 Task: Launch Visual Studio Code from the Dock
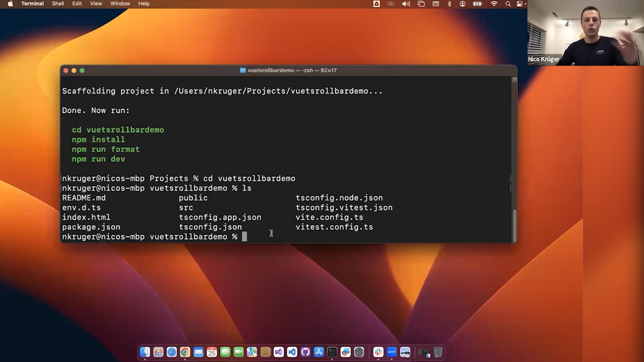pos(292,352)
